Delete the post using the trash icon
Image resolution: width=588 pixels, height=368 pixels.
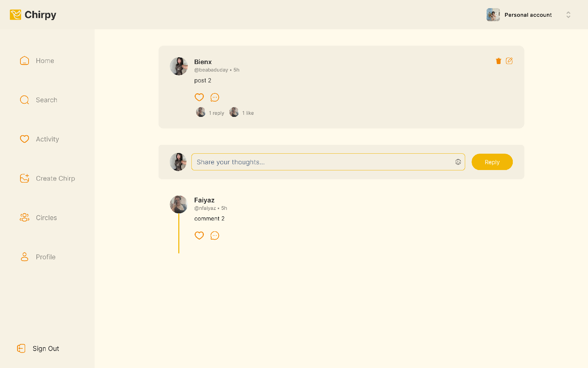499,61
